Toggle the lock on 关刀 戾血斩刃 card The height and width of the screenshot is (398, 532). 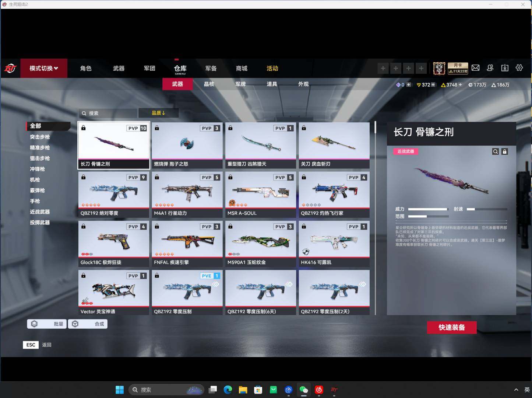[x=304, y=128]
